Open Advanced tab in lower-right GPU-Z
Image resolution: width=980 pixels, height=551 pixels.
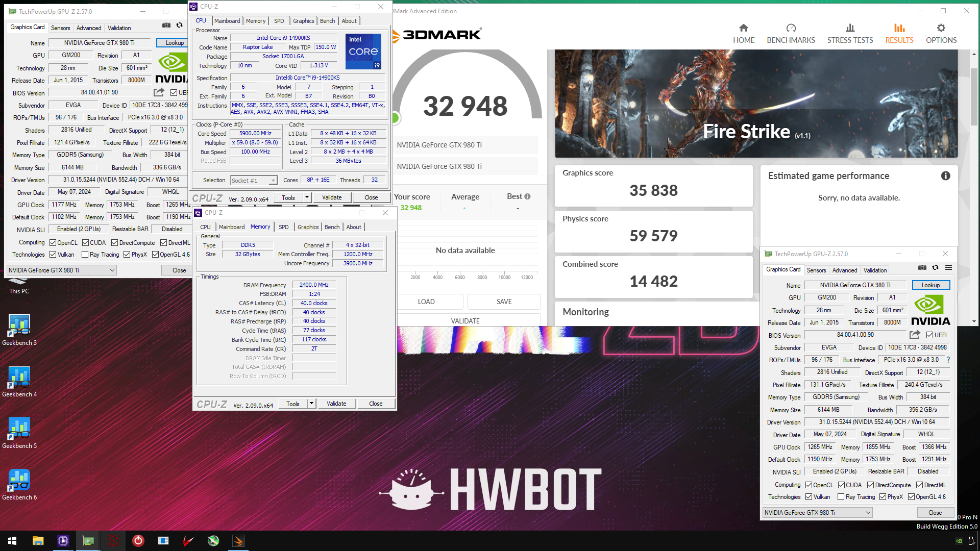coord(845,270)
